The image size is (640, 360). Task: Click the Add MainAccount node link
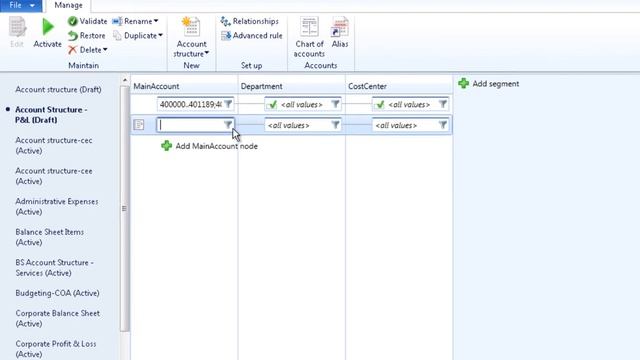(x=216, y=146)
